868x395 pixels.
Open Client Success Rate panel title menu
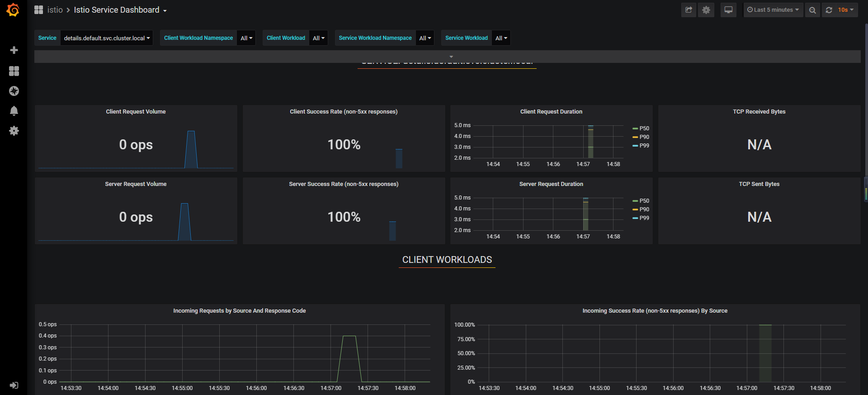click(x=344, y=112)
